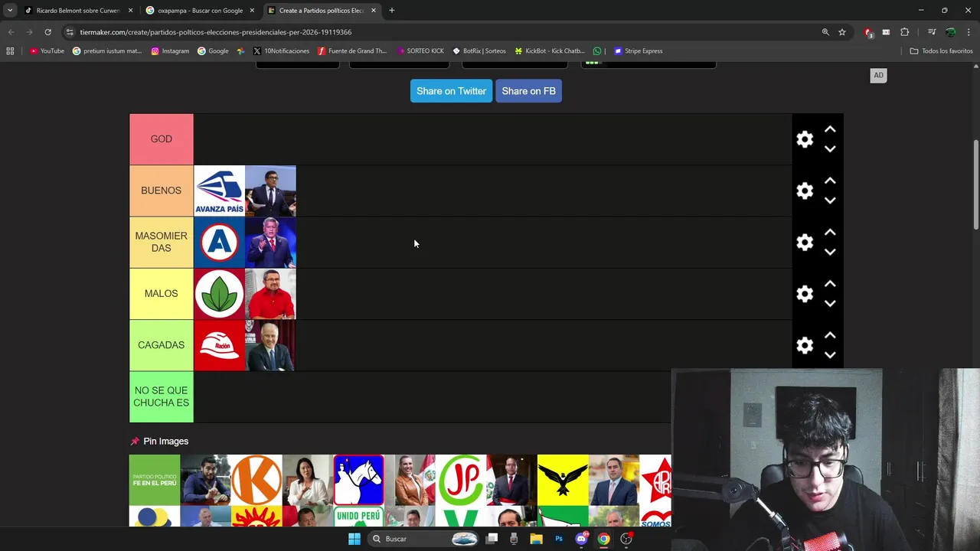Screen dimensions: 980x551
Task: Click the Pin Images option
Action: point(159,442)
